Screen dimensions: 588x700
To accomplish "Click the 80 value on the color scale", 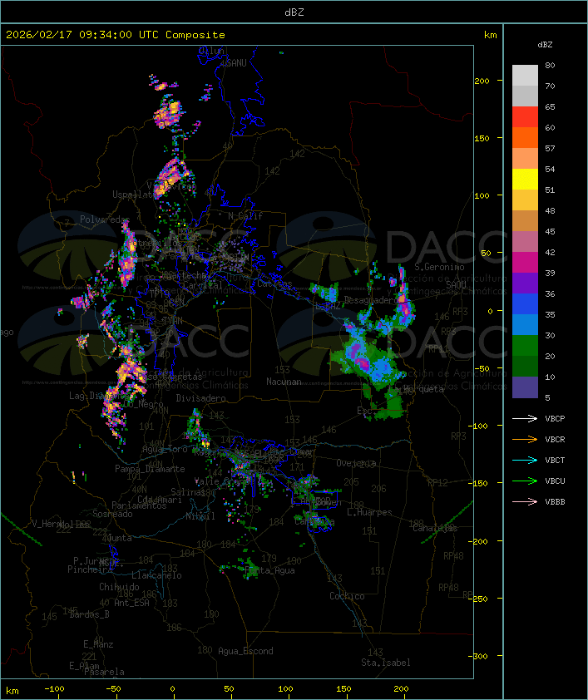I will (550, 65).
